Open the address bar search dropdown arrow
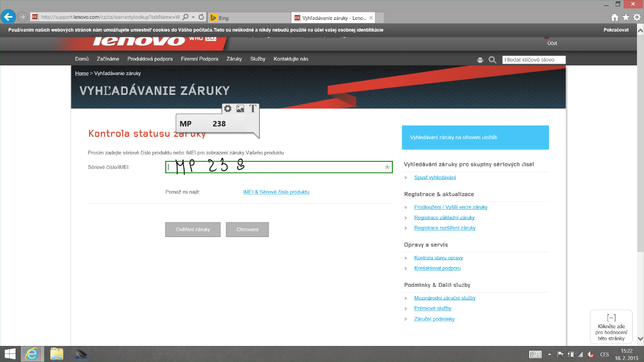The height and width of the screenshot is (362, 644). click(x=193, y=17)
